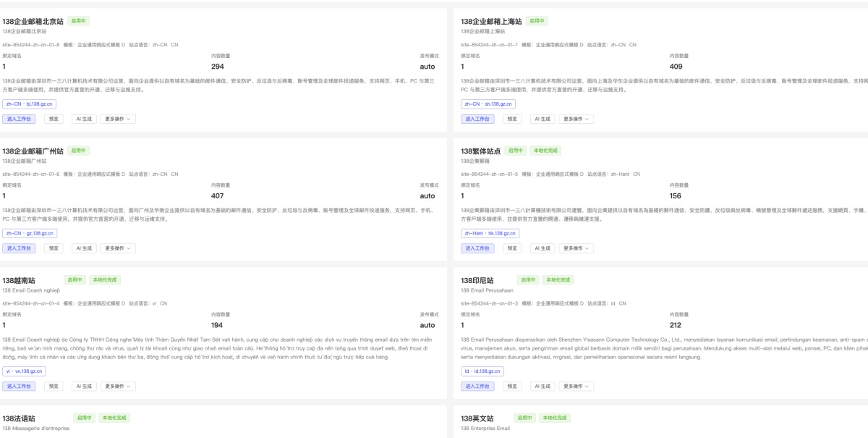Open 进入工作台 for 138印尼站
Viewport: 868px width, 438px height.
477,387
